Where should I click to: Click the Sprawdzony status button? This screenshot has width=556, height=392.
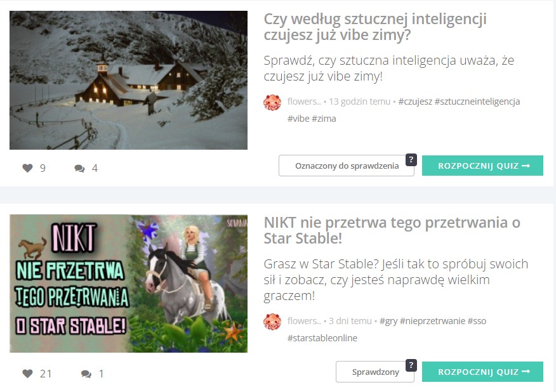[375, 372]
